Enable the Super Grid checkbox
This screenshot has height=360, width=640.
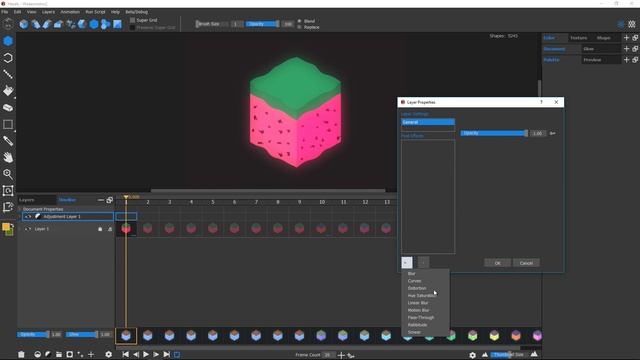coord(132,20)
